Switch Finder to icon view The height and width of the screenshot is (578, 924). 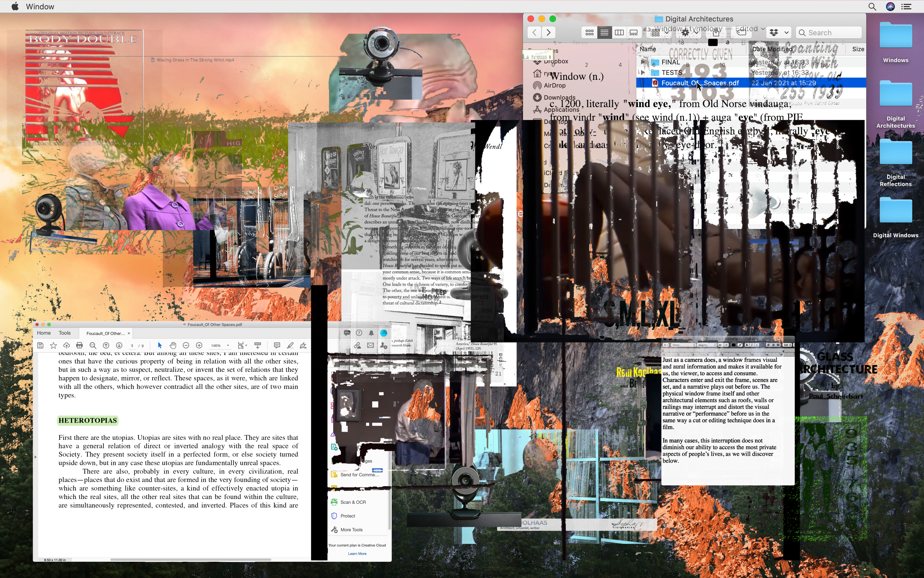(590, 32)
